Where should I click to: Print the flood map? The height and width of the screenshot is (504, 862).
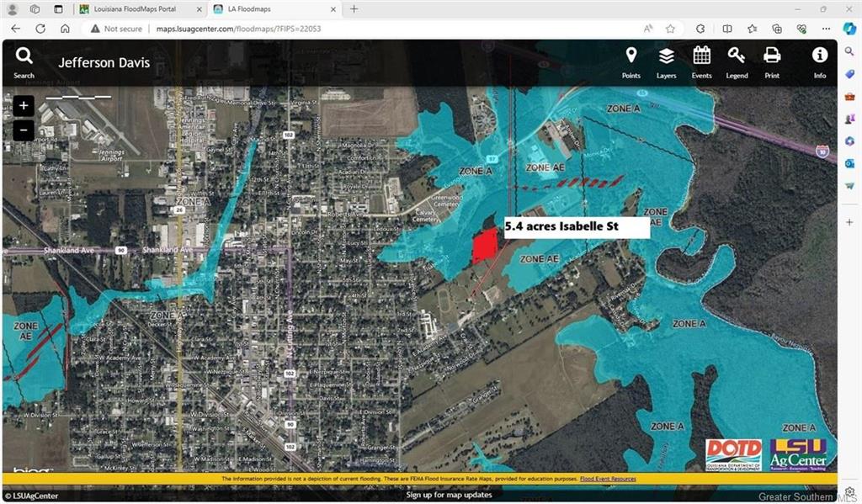coord(771,61)
